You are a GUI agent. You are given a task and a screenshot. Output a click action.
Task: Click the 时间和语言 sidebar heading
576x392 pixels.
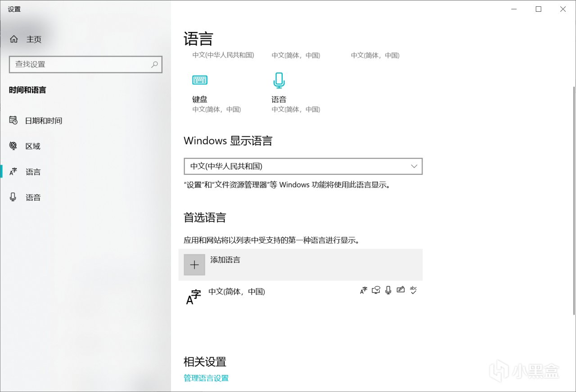click(27, 90)
